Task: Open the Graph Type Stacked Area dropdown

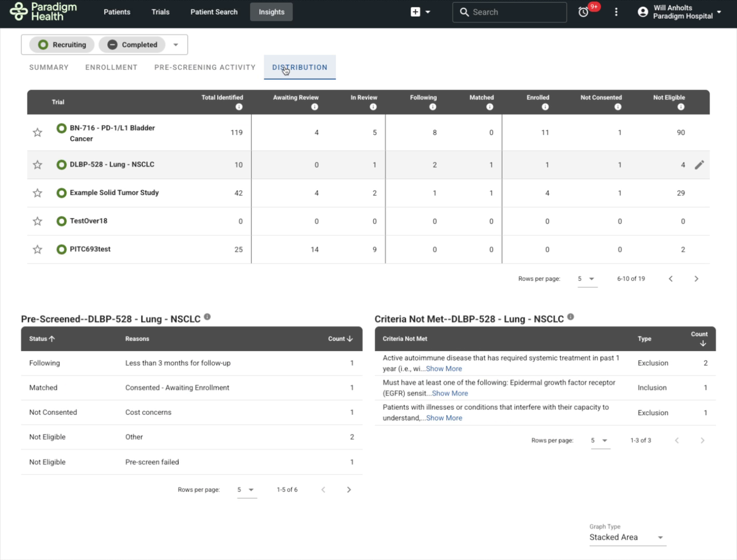Action: point(627,538)
